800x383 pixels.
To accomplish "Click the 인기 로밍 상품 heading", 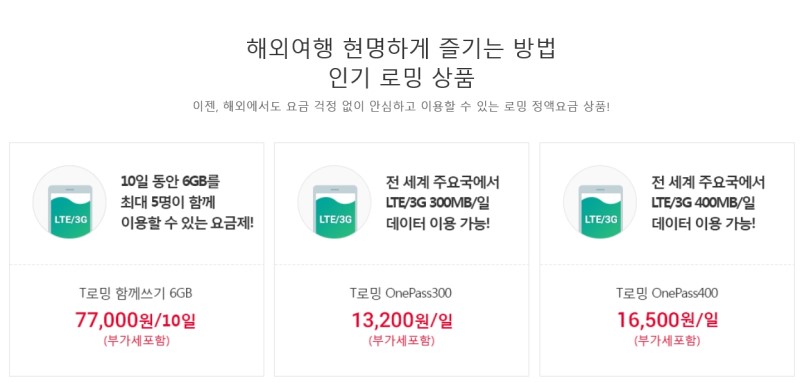I will [402, 78].
